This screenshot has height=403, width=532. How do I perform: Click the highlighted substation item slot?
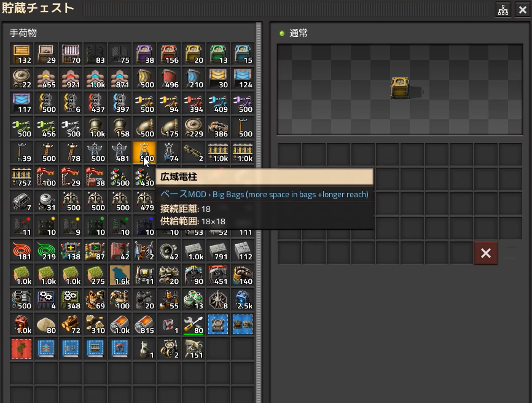144,152
